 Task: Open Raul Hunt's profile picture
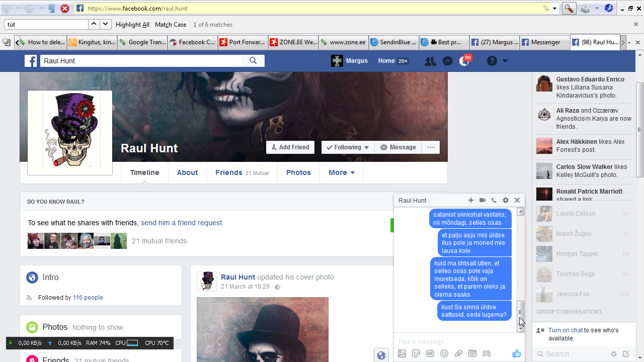pyautogui.click(x=70, y=133)
